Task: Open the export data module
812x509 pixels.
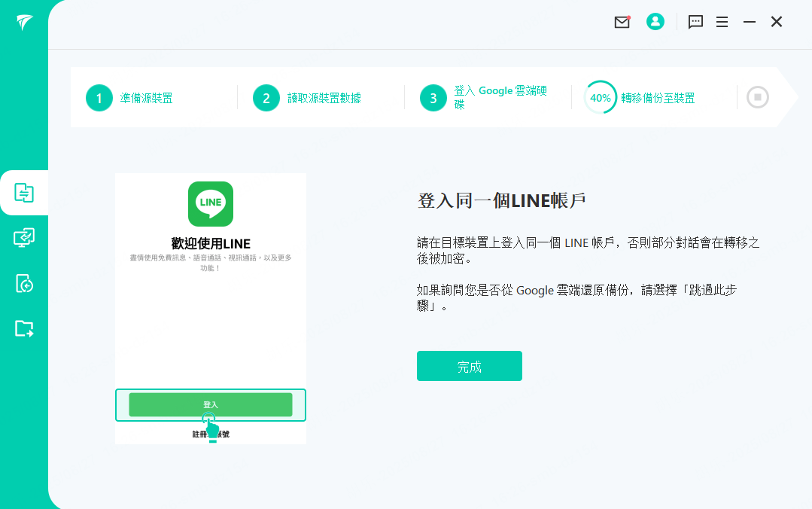Action: 24,329
